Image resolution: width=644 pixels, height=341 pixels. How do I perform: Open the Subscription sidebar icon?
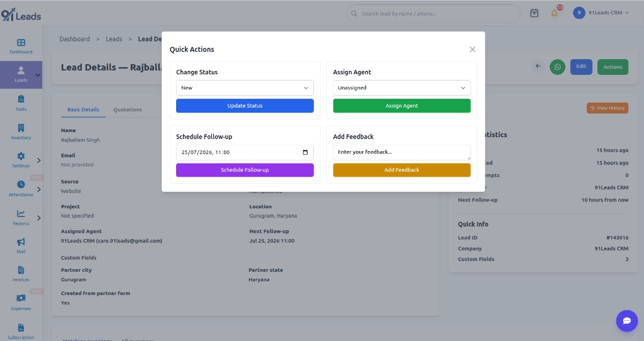[x=21, y=327]
